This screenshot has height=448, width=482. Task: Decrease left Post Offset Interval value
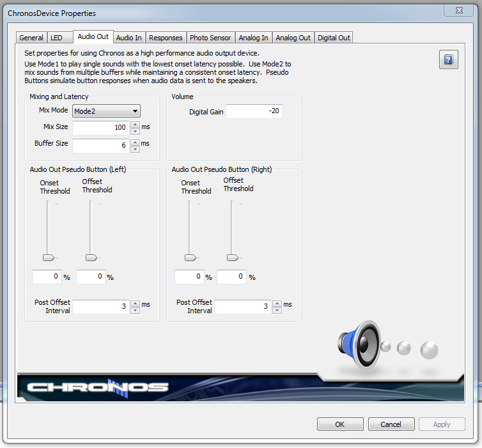click(136, 311)
